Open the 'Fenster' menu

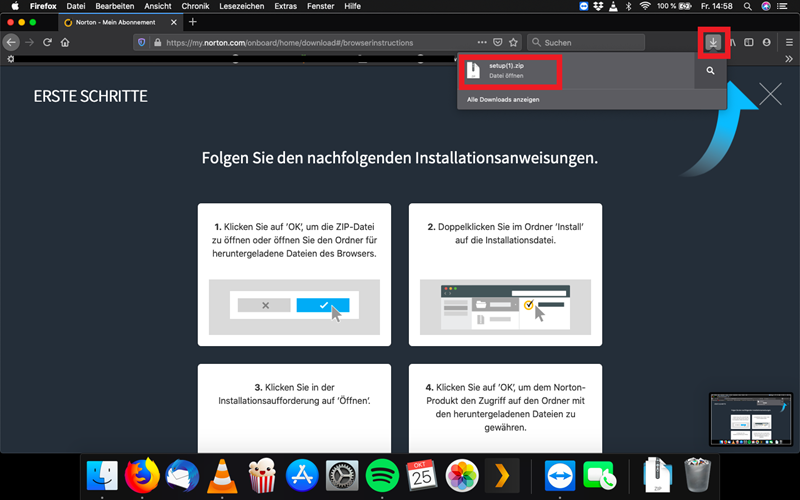[320, 6]
